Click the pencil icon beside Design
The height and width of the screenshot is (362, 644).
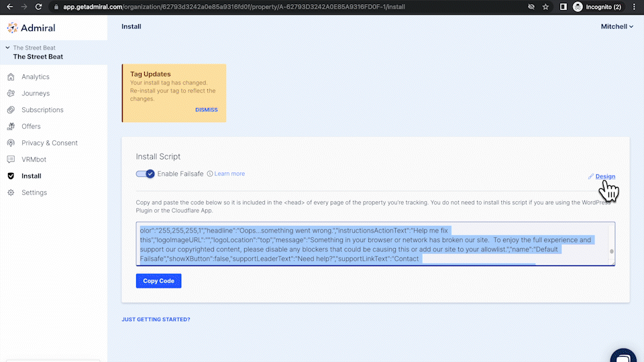(591, 176)
